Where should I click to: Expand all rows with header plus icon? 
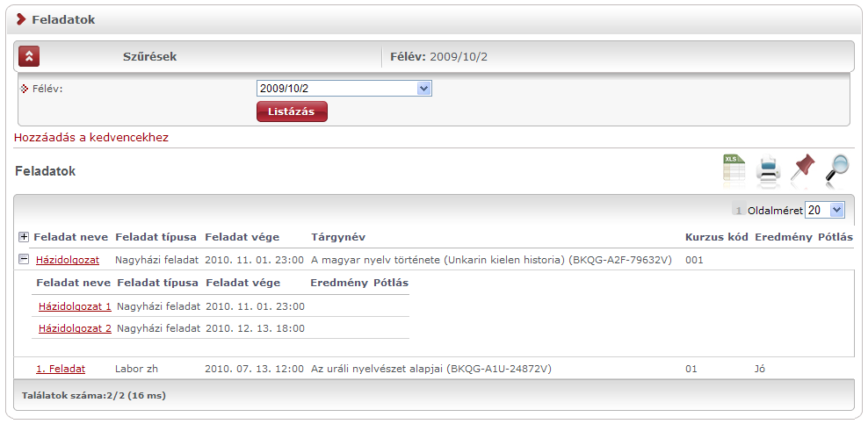coord(23,237)
